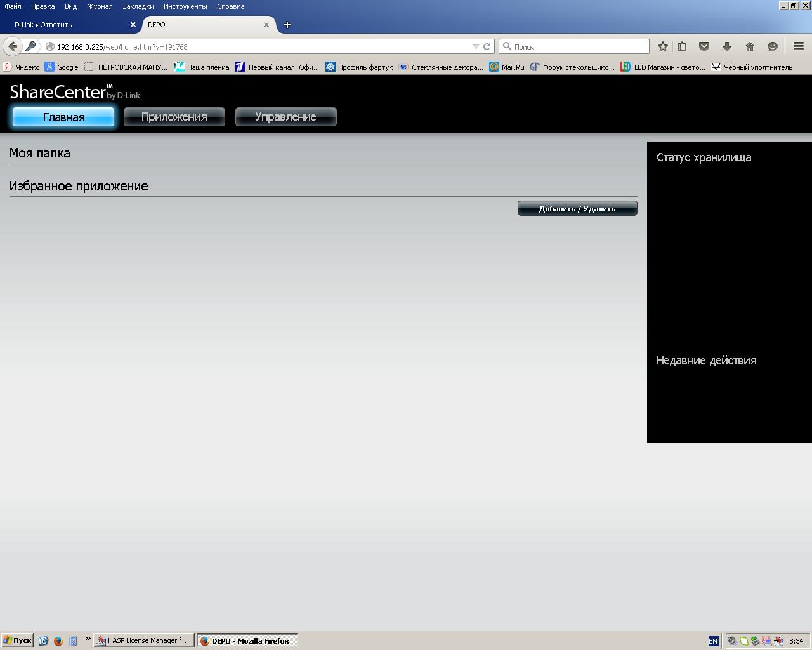This screenshot has width=812, height=650.
Task: Click the Недавние действия heading
Action: coord(706,361)
